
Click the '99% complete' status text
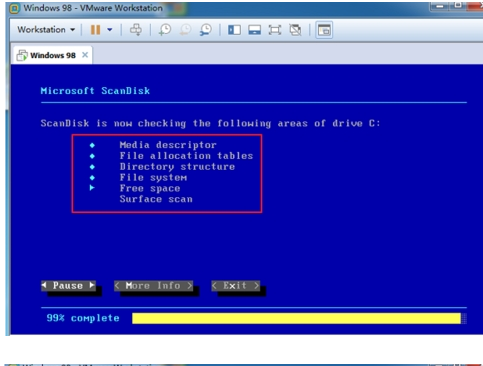pyautogui.click(x=83, y=318)
